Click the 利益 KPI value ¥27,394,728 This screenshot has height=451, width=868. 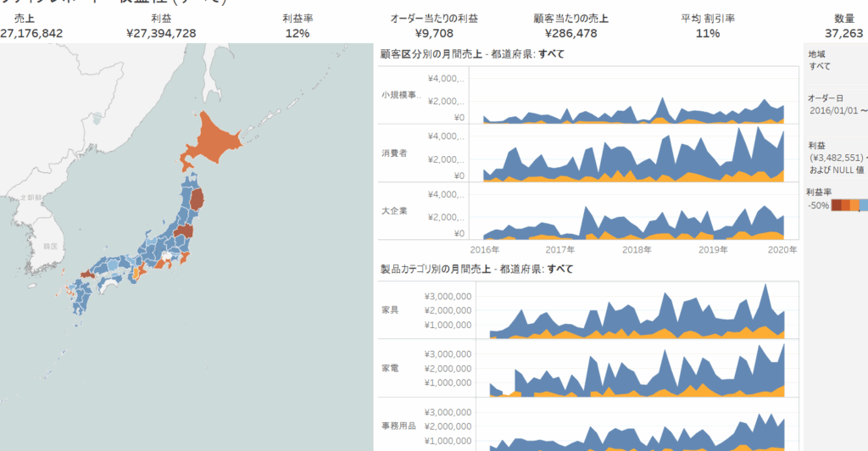161,33
